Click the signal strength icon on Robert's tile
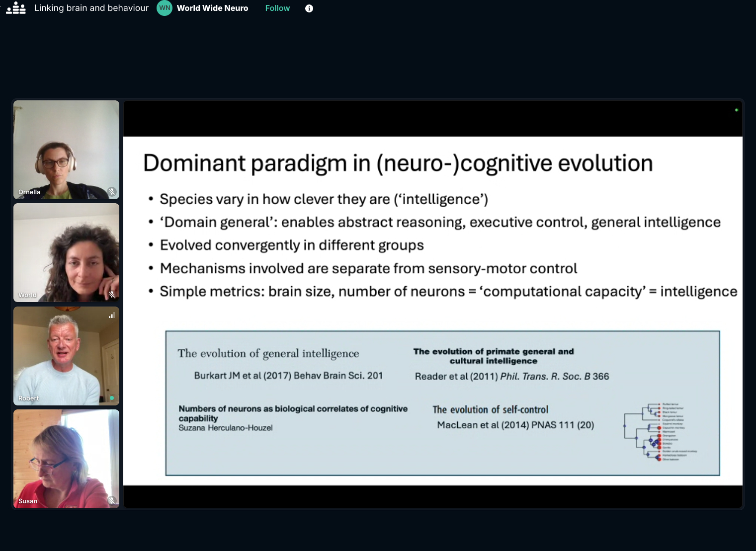 (x=112, y=315)
